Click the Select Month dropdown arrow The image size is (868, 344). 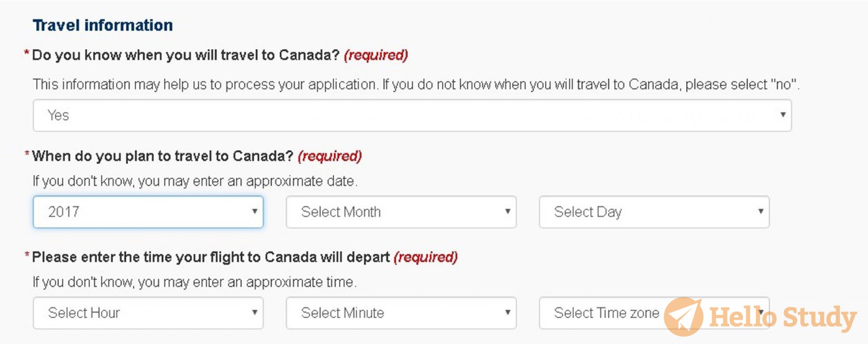508,211
